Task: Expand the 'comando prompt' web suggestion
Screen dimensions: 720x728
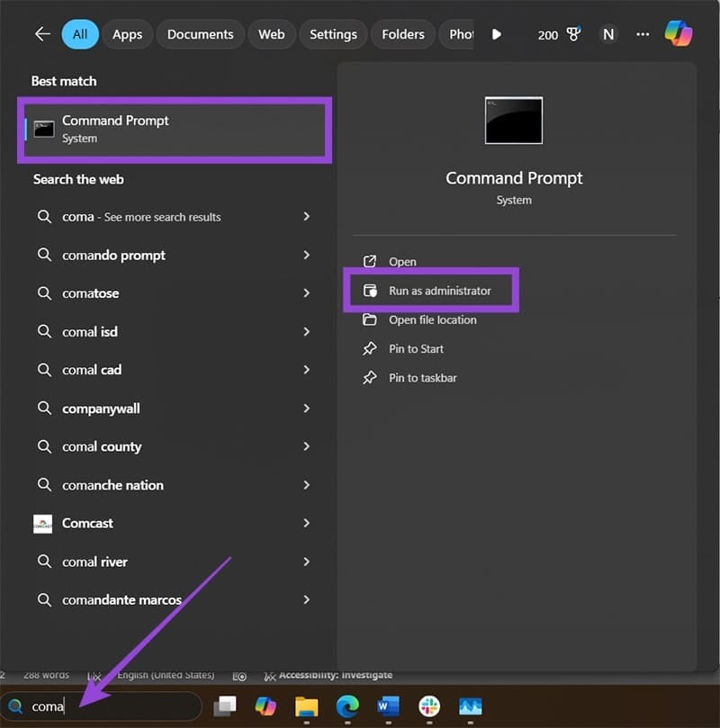Action: [306, 255]
